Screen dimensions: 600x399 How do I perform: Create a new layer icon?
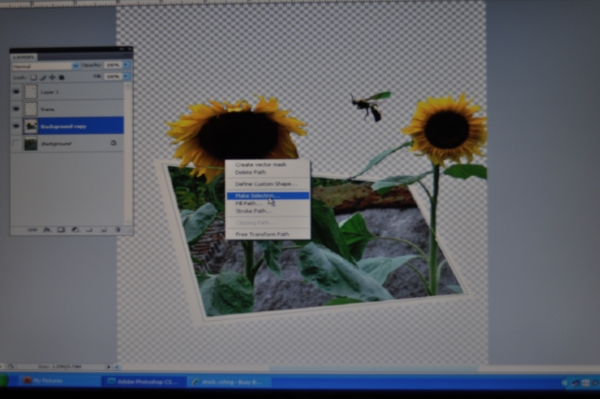point(103,230)
